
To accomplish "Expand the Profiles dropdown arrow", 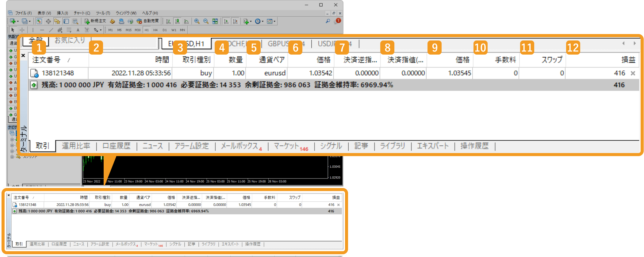I will pos(30,21).
